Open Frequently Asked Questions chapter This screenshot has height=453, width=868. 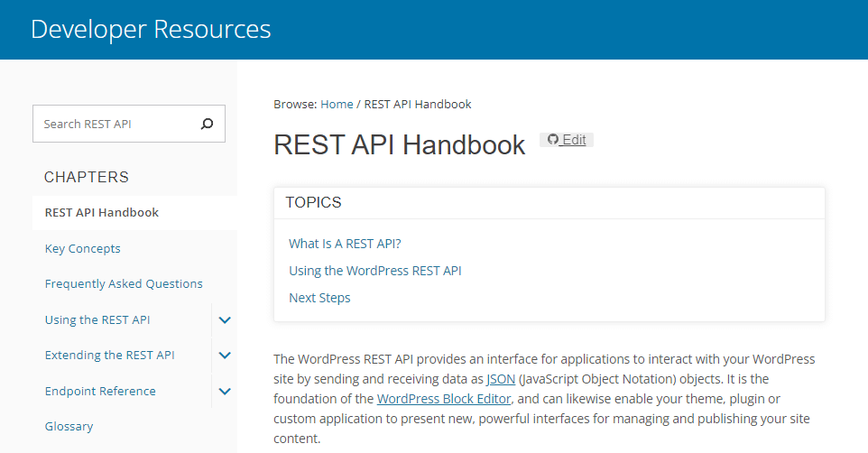(x=124, y=283)
